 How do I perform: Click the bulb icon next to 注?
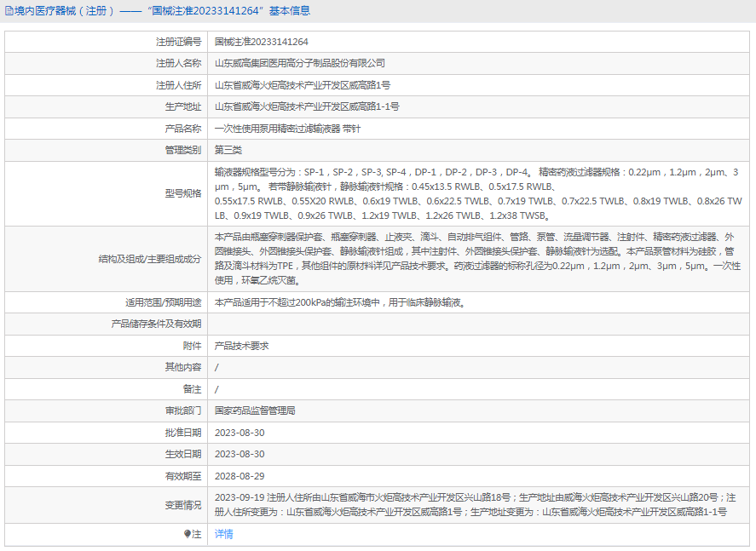(187, 534)
